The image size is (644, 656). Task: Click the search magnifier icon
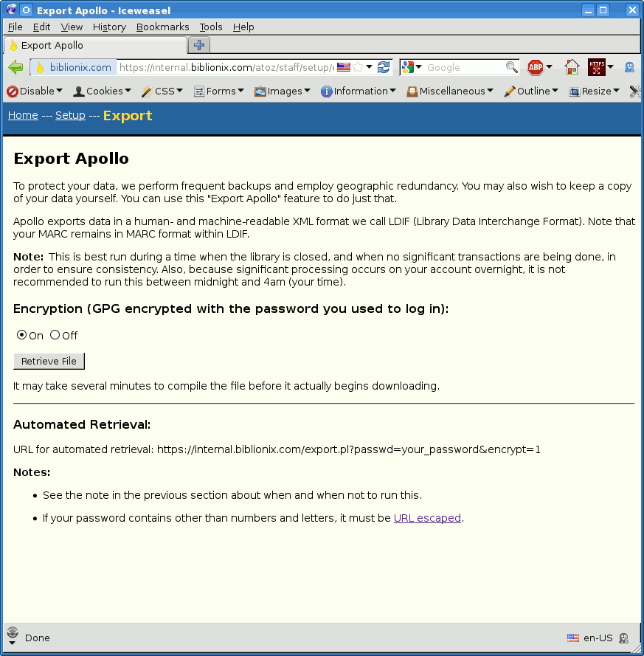pyautogui.click(x=511, y=67)
